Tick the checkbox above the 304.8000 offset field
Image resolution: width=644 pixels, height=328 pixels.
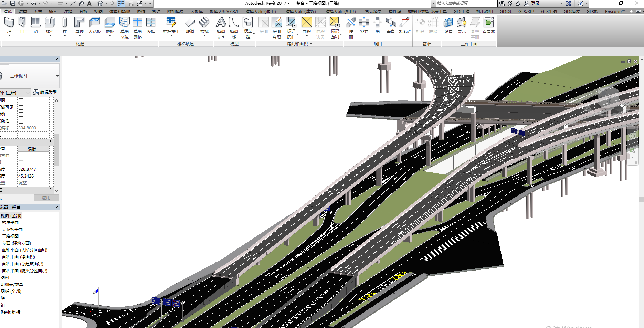[21, 121]
